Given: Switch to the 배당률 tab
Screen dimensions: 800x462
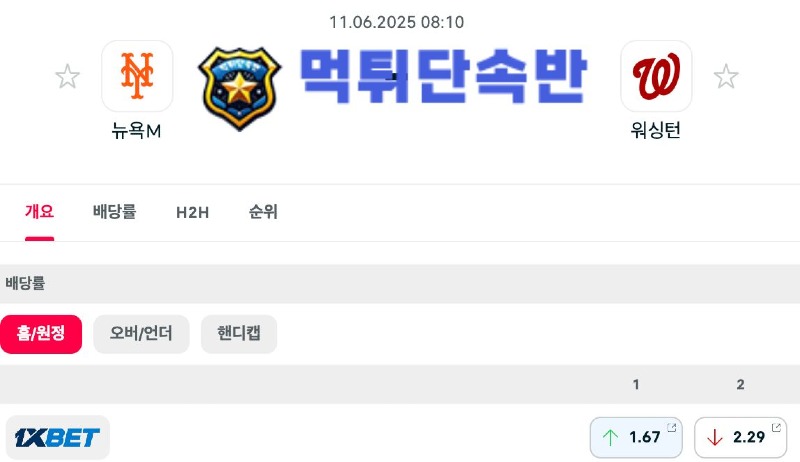Looking at the screenshot, I should tap(115, 212).
